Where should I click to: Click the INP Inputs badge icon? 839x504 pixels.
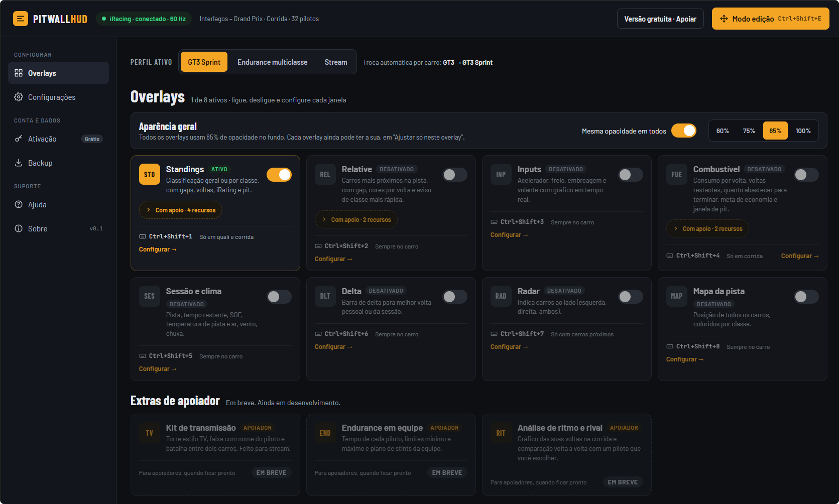pos(501,174)
